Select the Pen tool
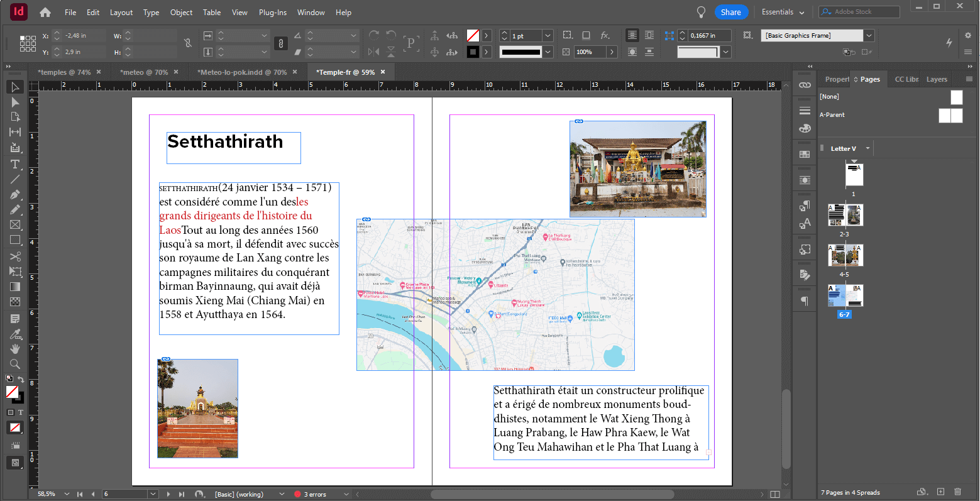This screenshot has width=980, height=501. [x=15, y=194]
